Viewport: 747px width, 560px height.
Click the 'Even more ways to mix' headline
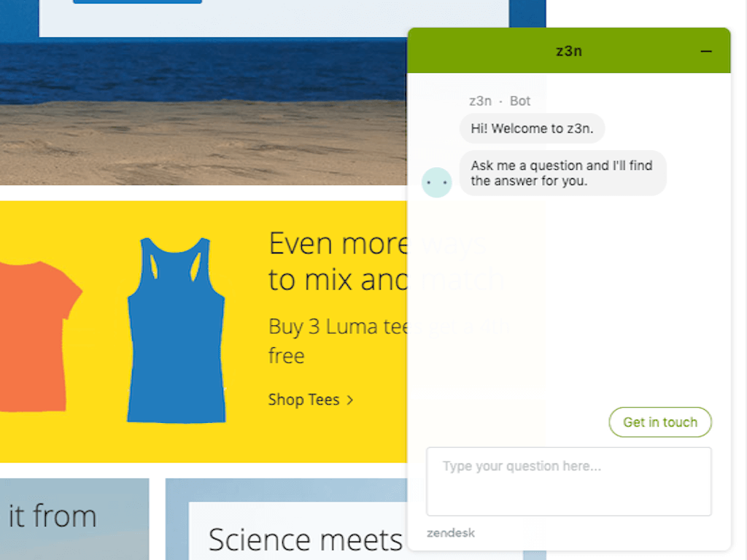coord(338,262)
